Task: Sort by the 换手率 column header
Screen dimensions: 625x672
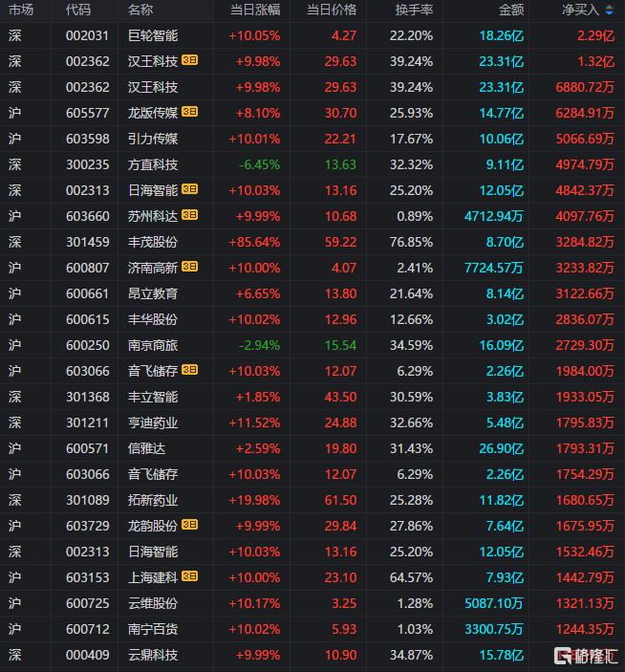Action: [x=414, y=10]
